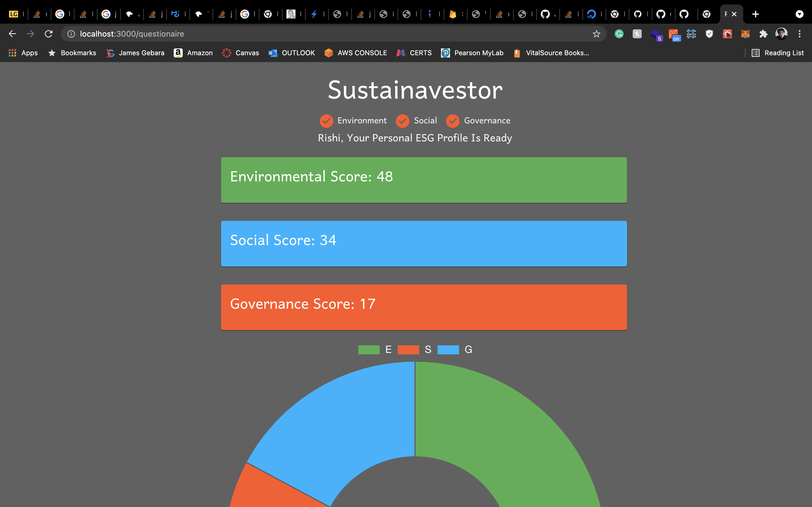Viewport: 812px width, 507px height.
Task: Open the Canvas bookmark
Action: [x=240, y=53]
